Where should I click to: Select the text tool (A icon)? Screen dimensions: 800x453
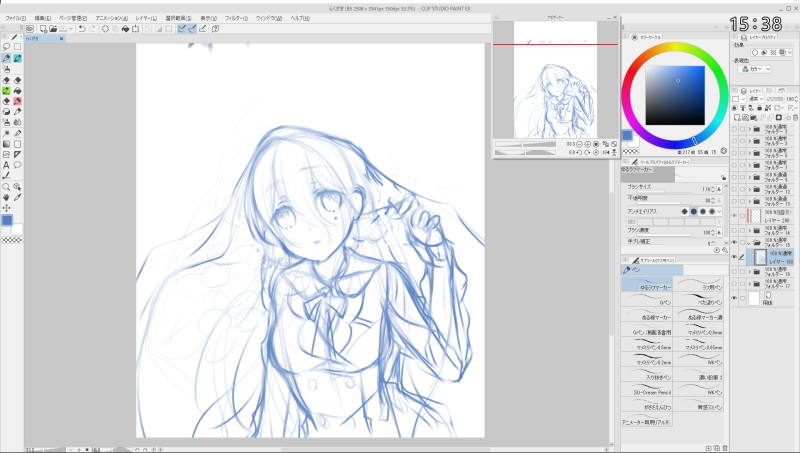pos(6,165)
